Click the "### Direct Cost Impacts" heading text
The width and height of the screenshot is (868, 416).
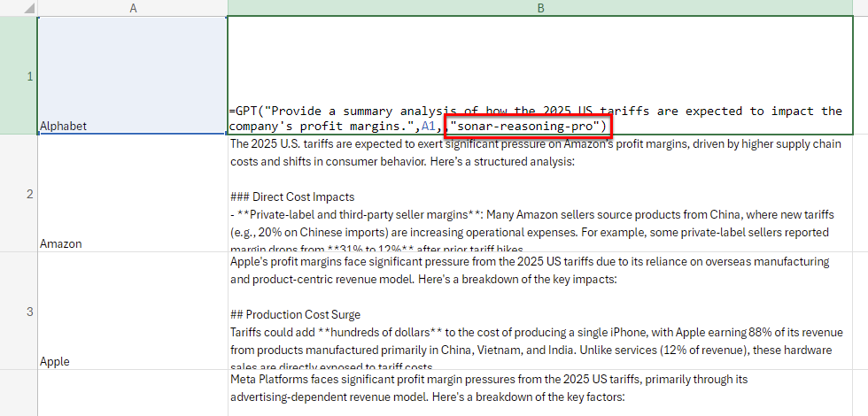[x=291, y=196]
